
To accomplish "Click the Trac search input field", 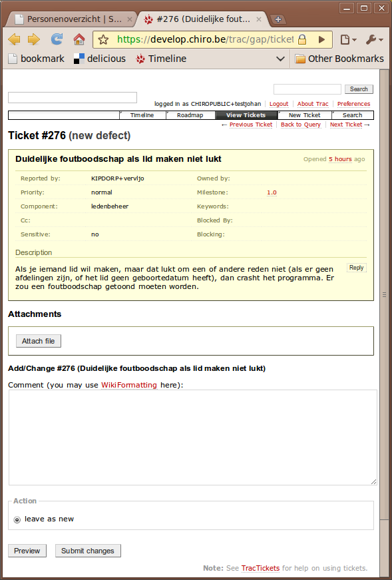I will pyautogui.click(x=307, y=89).
